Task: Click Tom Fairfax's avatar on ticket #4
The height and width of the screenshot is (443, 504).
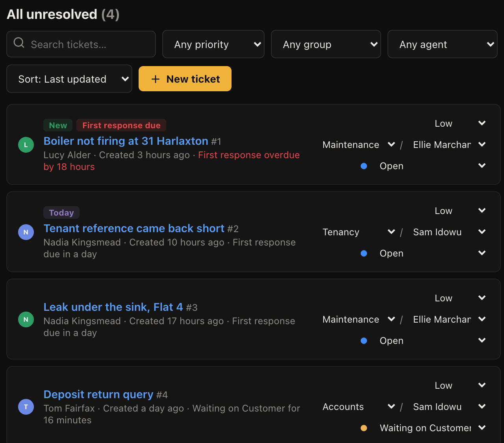Action: tap(26, 407)
